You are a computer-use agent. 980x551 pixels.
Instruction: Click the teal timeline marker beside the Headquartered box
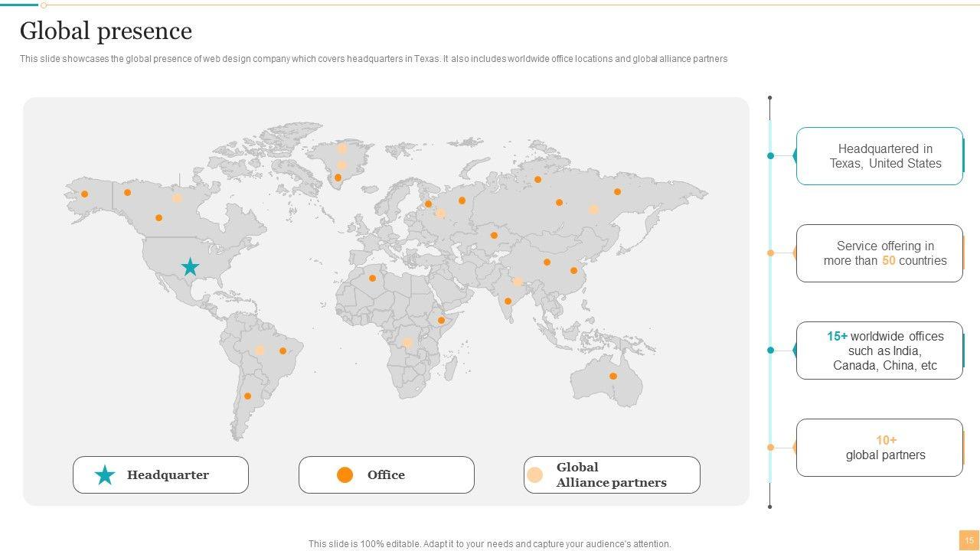tap(771, 156)
